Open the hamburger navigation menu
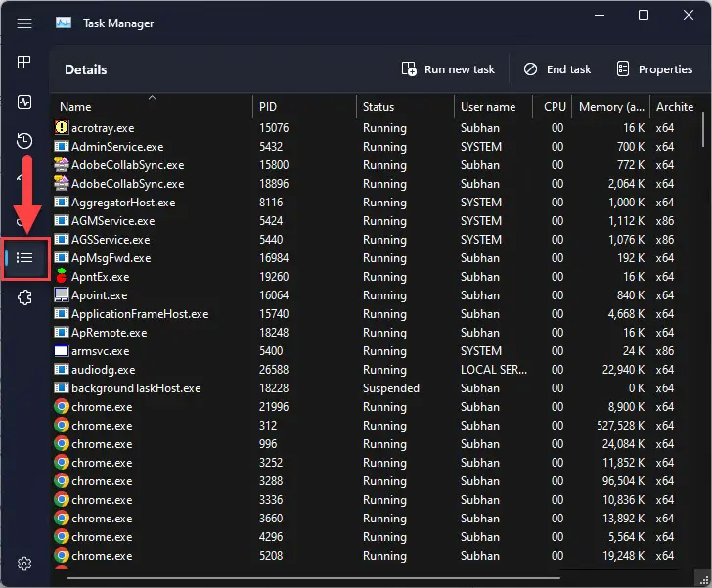Viewport: 712px width, 588px height. [x=24, y=23]
